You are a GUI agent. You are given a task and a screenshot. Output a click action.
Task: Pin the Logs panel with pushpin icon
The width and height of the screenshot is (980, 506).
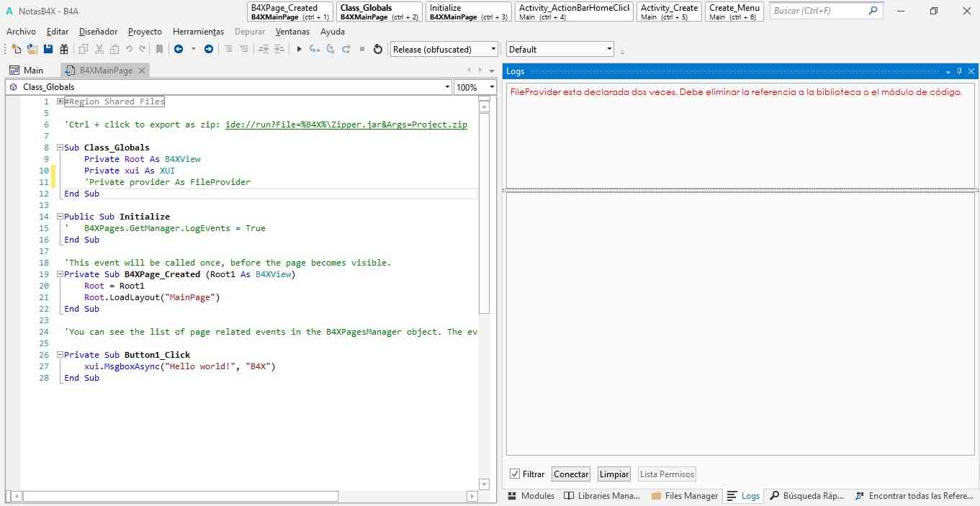(959, 71)
